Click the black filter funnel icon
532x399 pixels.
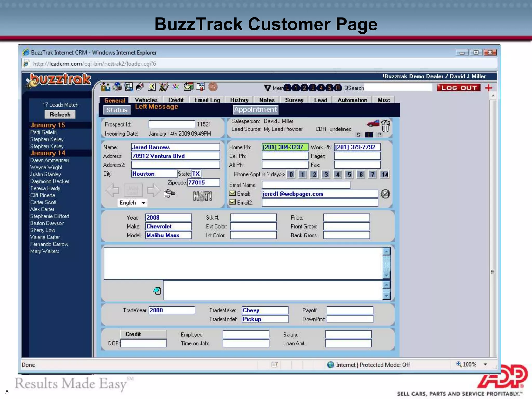click(x=267, y=88)
